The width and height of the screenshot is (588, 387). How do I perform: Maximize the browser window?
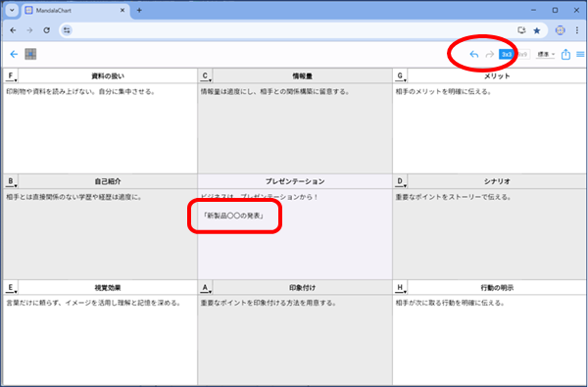coord(555,11)
